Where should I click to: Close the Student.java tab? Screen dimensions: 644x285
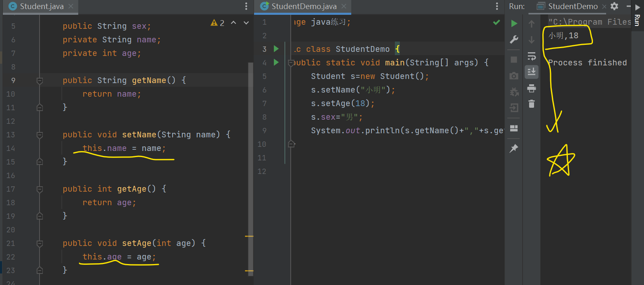(71, 7)
